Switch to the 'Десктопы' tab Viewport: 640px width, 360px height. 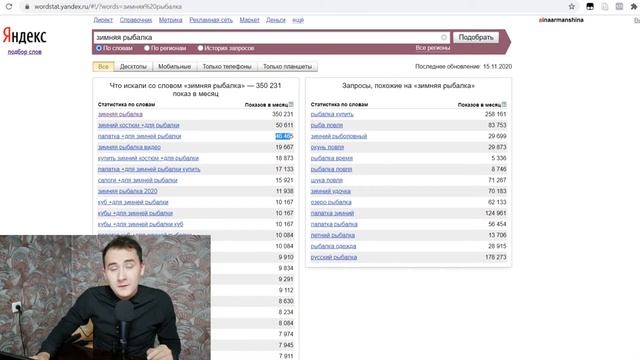[133, 67]
